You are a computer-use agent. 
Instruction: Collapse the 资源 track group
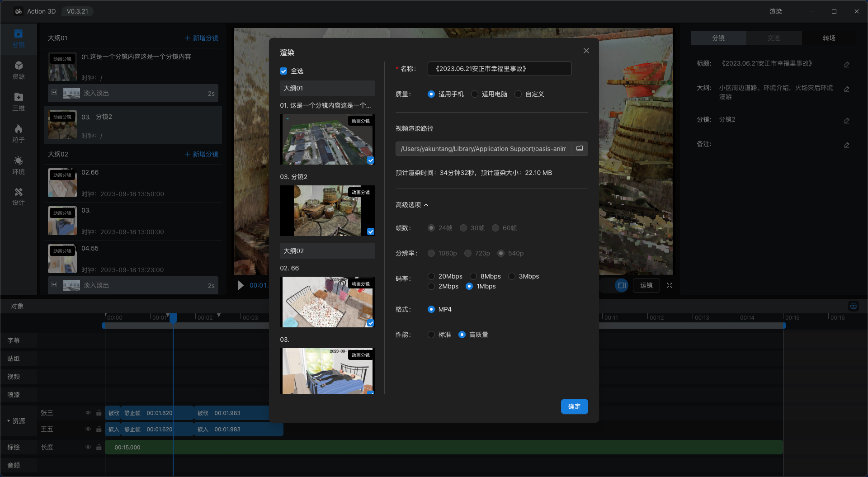[x=9, y=421]
